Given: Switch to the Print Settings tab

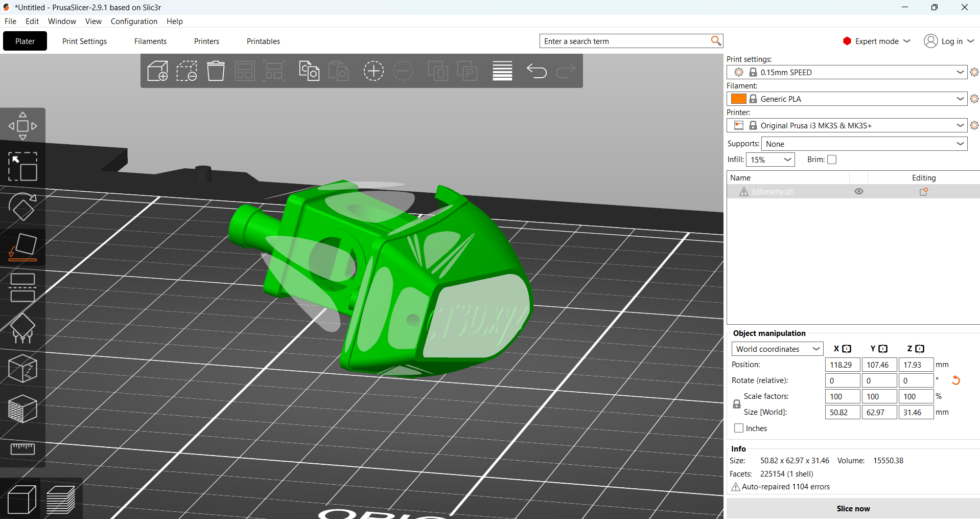Looking at the screenshot, I should [85, 41].
